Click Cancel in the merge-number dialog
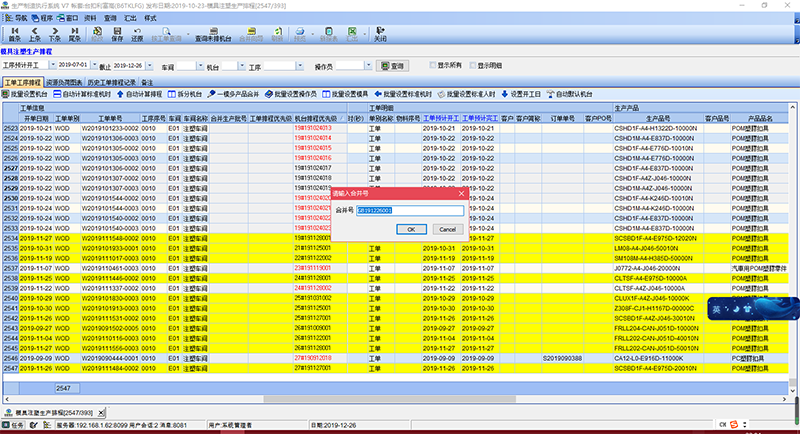 (447, 229)
